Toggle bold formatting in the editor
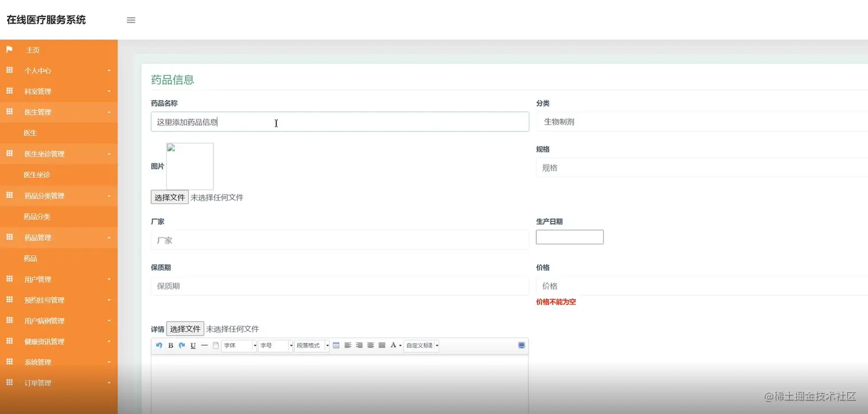This screenshot has height=414, width=868. [x=170, y=345]
